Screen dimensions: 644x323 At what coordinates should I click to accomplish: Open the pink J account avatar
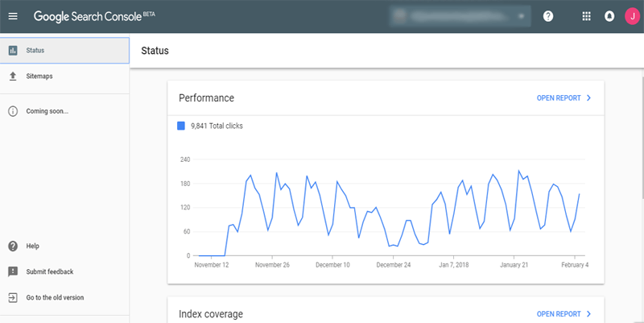tap(633, 16)
